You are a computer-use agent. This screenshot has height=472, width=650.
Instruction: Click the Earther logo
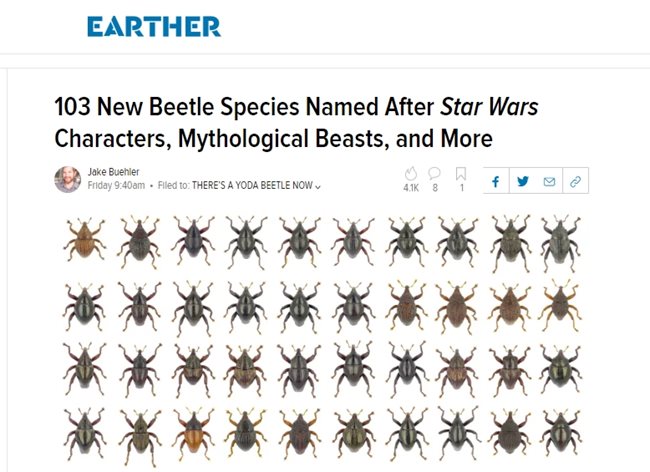click(x=154, y=27)
